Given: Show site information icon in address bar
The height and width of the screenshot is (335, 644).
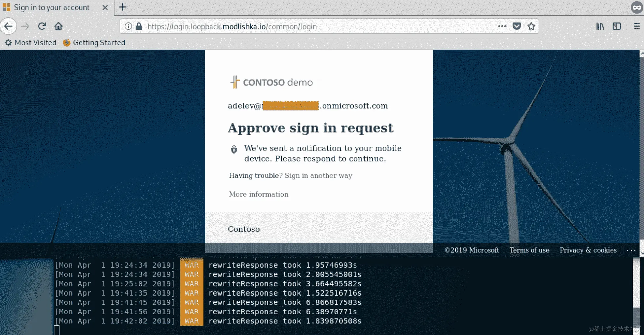Looking at the screenshot, I should (x=128, y=26).
